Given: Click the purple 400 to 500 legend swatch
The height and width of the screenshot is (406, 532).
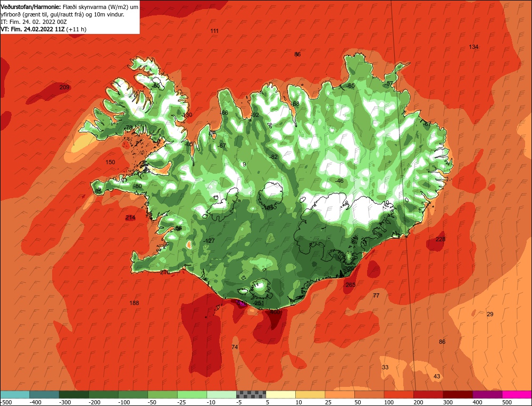Looking at the screenshot, I should (487, 394).
